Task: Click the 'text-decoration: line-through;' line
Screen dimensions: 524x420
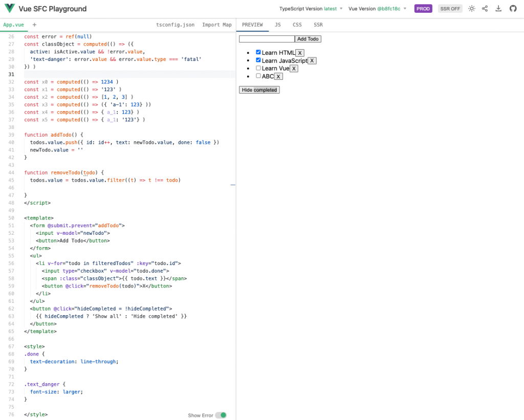Action: [x=74, y=362]
